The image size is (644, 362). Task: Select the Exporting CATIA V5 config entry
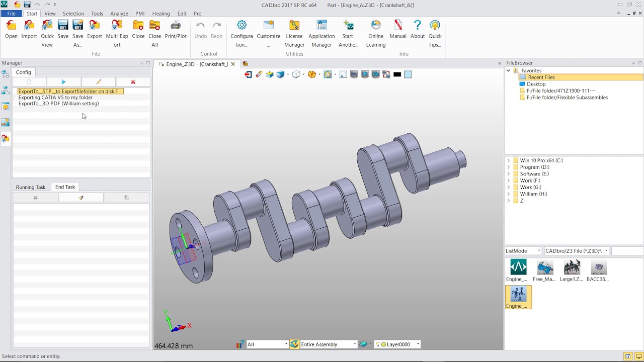(55, 98)
